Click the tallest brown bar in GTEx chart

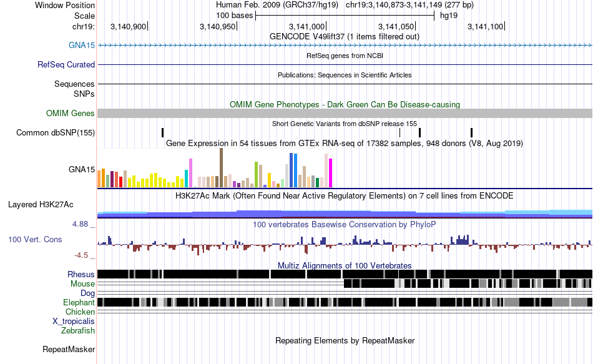[x=221, y=168]
